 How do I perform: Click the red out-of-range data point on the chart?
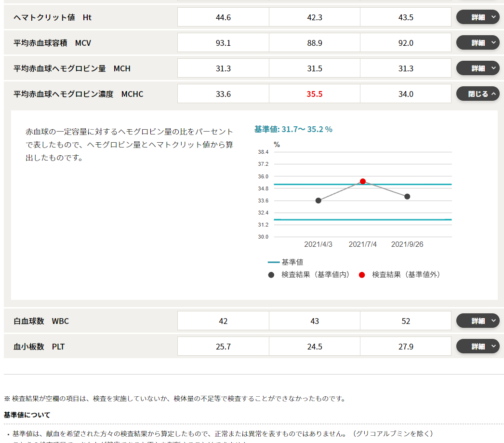[x=363, y=182]
